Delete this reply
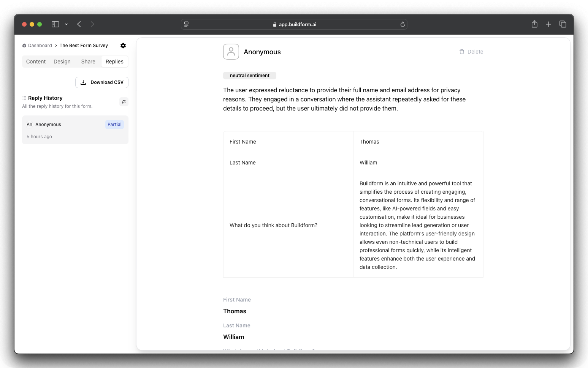The height and width of the screenshot is (368, 588). pyautogui.click(x=471, y=52)
